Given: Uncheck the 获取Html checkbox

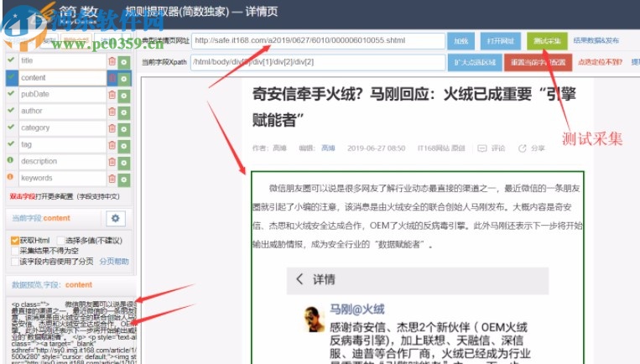Looking at the screenshot, I should pyautogui.click(x=15, y=241).
